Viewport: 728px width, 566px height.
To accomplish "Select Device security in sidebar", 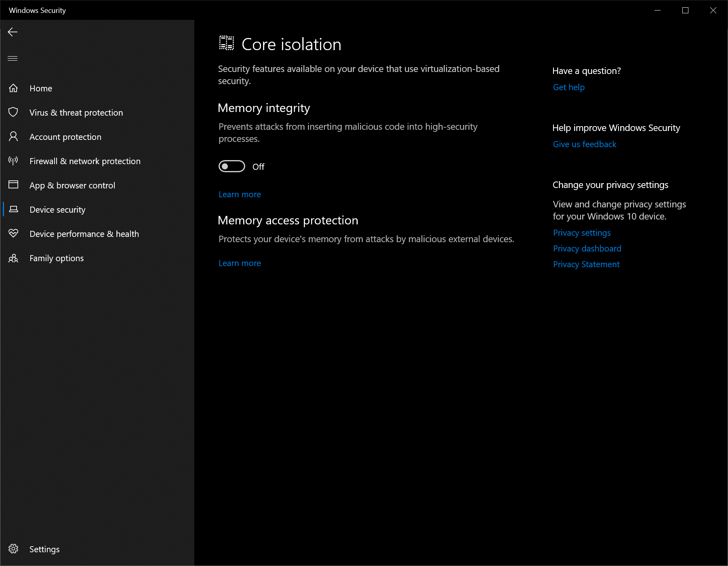I will (97, 209).
